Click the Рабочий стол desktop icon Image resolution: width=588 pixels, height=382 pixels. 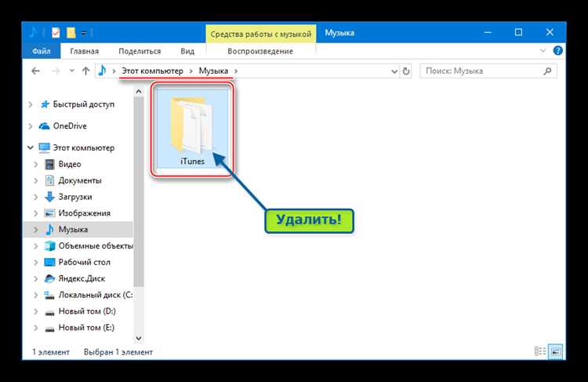[x=49, y=262]
